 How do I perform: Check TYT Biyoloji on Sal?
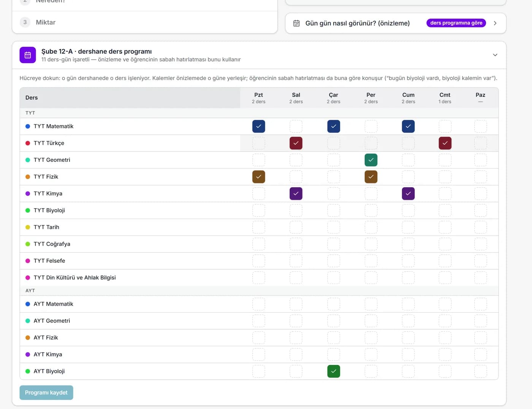(x=296, y=210)
